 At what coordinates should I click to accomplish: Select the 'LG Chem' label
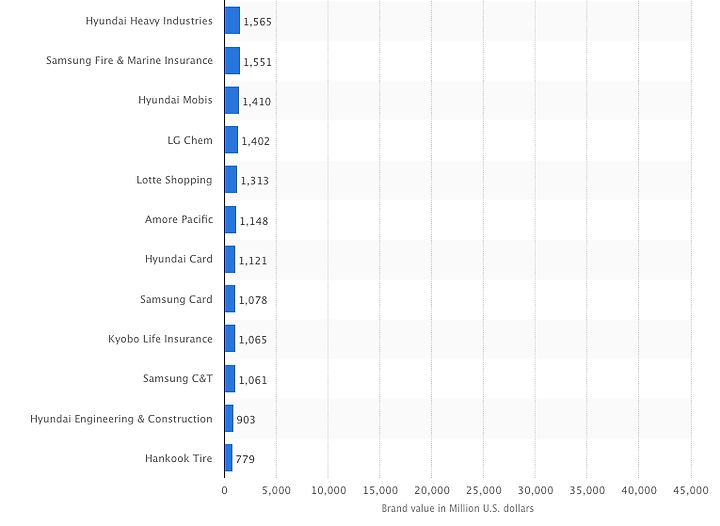(x=190, y=140)
